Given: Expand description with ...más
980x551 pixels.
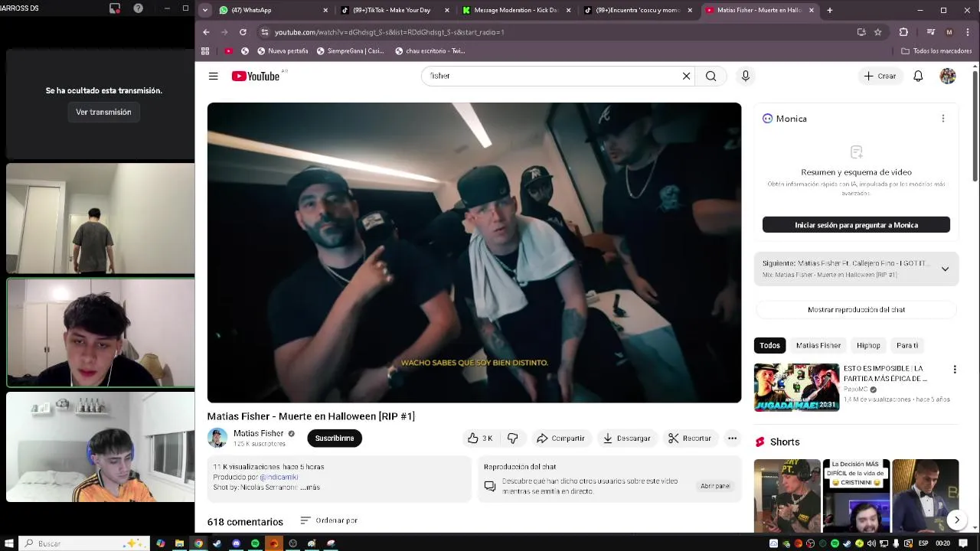Looking at the screenshot, I should pos(310,487).
